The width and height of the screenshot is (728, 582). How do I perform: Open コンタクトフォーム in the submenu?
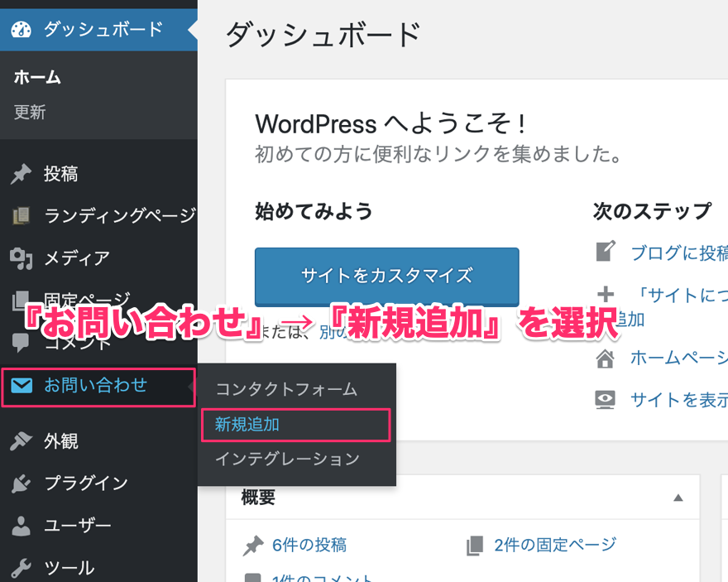point(286,388)
